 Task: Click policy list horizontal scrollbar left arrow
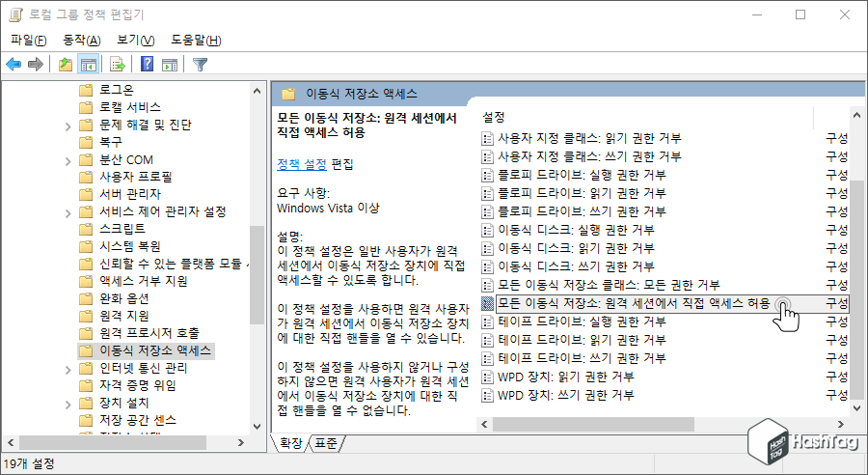(x=484, y=425)
